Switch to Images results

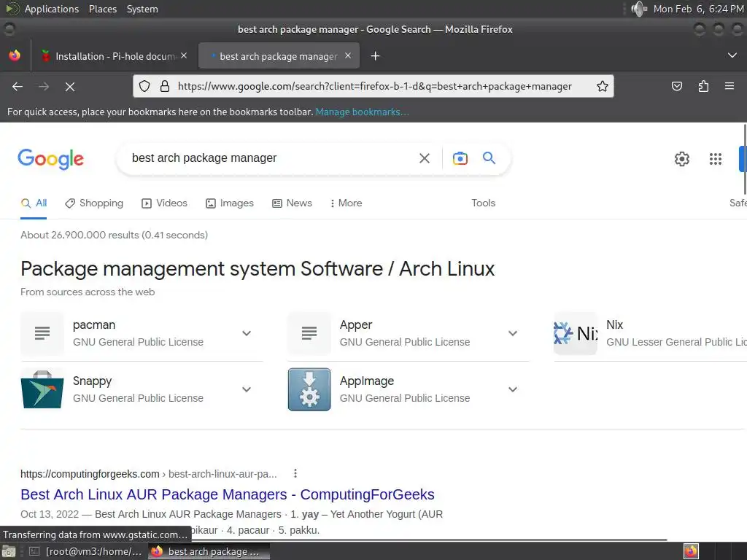(230, 203)
